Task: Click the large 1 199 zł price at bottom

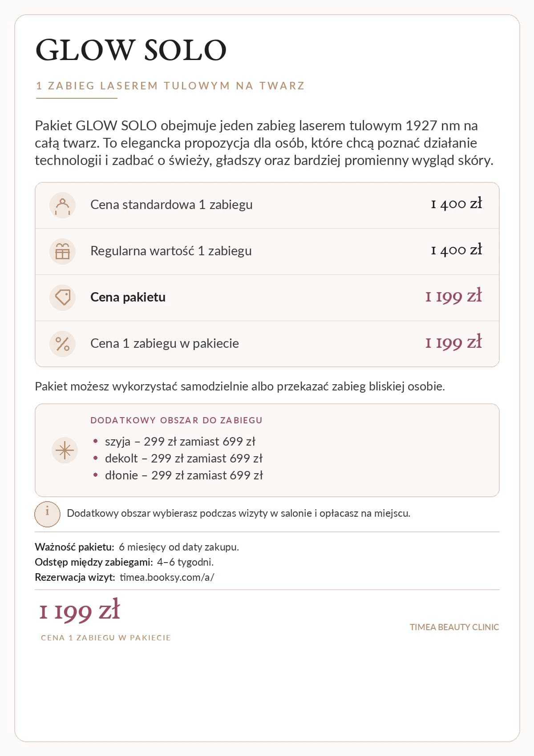Action: click(79, 611)
